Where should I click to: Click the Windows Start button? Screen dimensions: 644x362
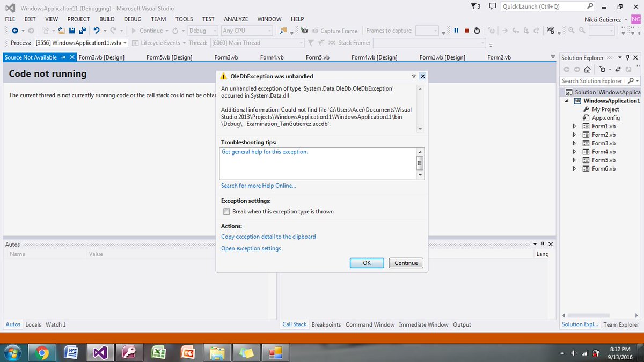tap(12, 352)
